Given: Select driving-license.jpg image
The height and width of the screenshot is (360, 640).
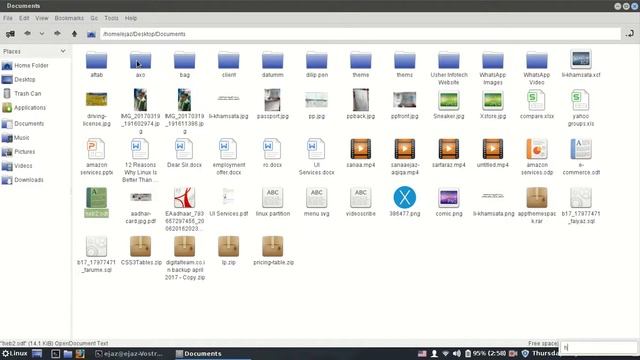Looking at the screenshot, I should [x=97, y=109].
